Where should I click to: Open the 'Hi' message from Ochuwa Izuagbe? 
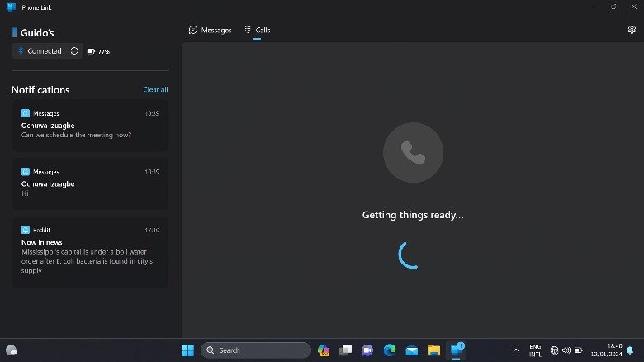click(90, 183)
